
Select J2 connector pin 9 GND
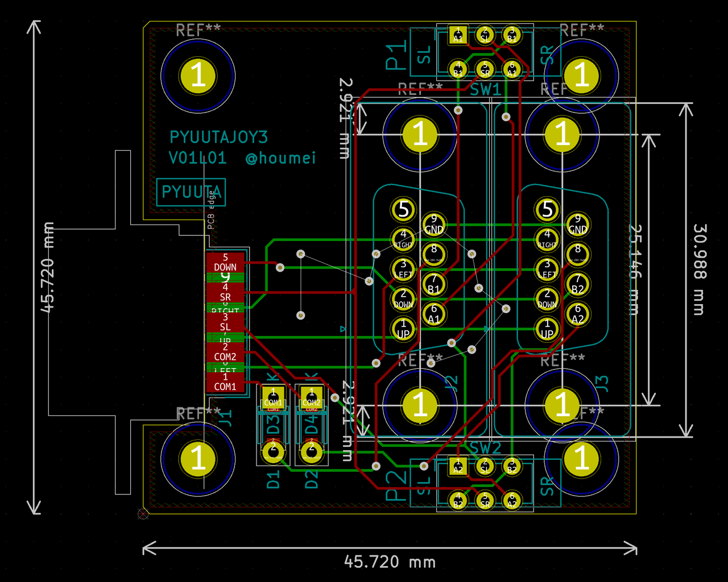tap(434, 225)
